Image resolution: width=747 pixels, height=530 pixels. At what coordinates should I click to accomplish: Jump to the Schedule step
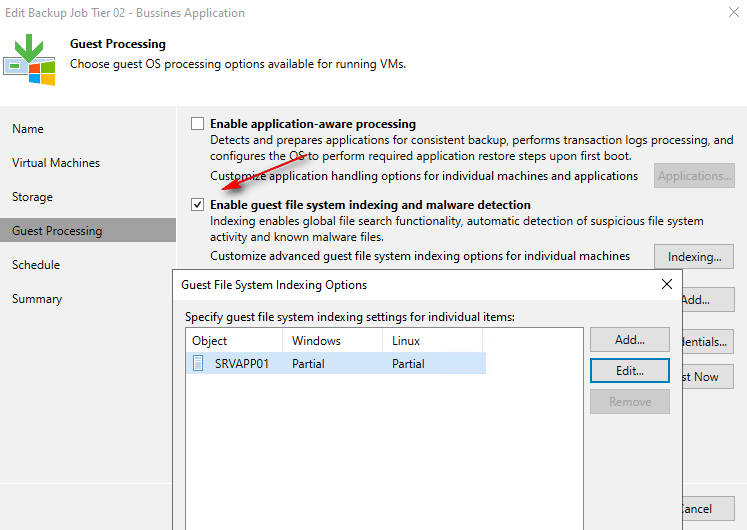(36, 265)
